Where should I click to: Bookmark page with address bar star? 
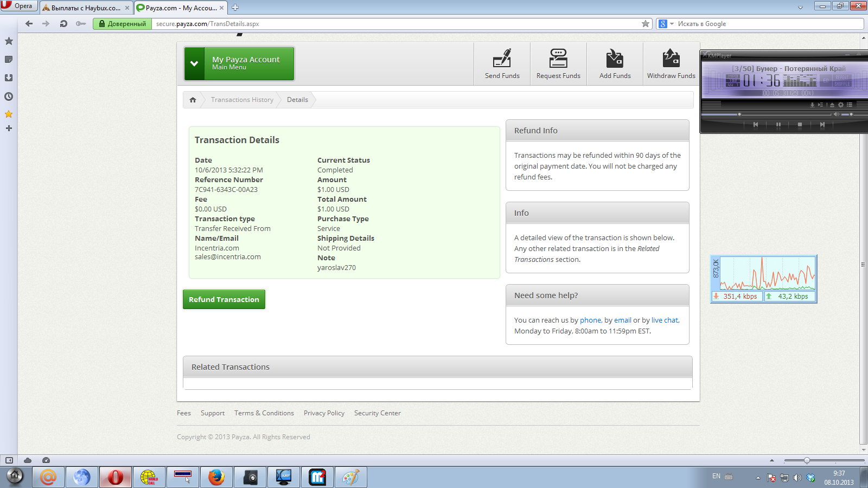click(646, 24)
